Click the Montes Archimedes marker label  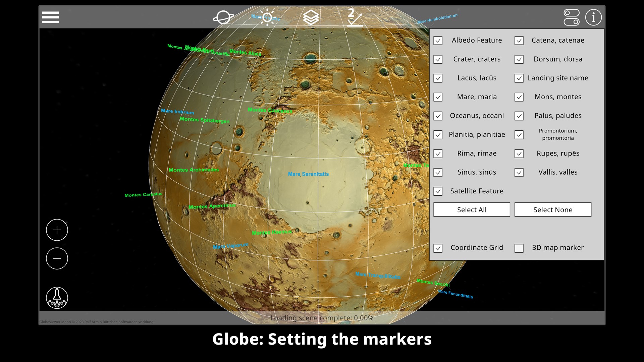tap(194, 170)
